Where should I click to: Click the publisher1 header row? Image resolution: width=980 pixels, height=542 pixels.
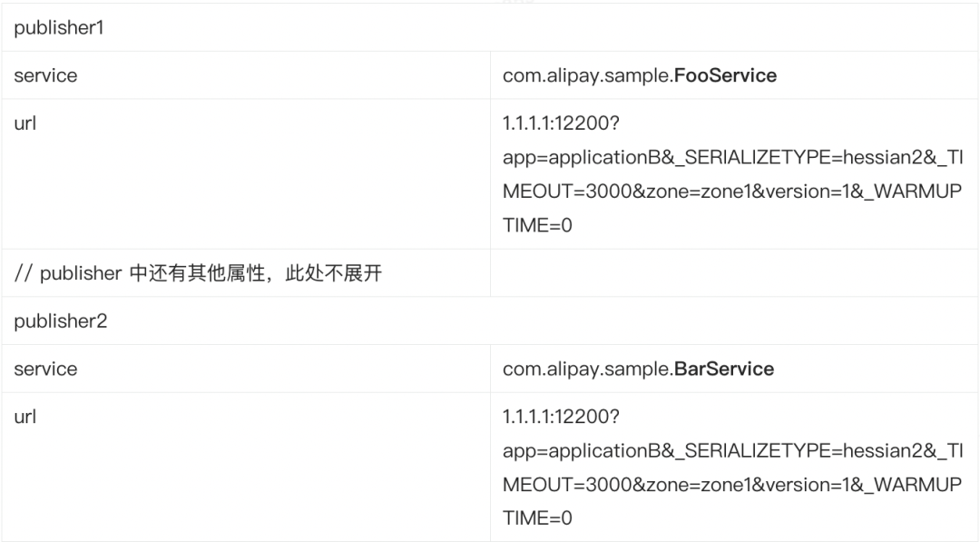pyautogui.click(x=490, y=27)
